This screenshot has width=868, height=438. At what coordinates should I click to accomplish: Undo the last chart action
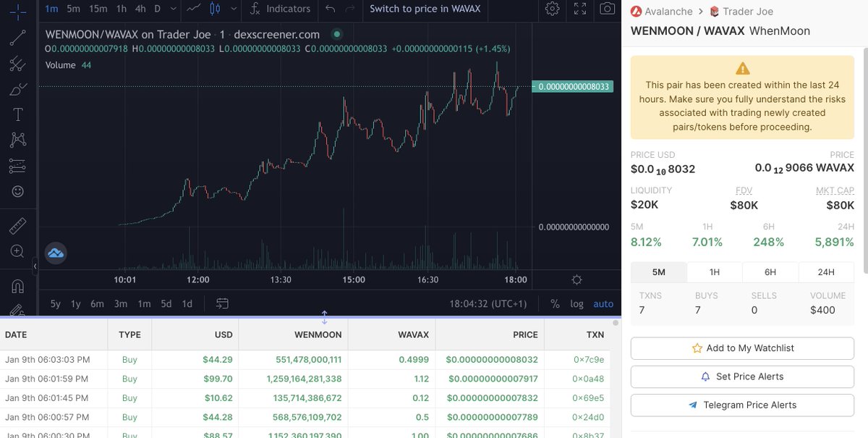click(331, 9)
